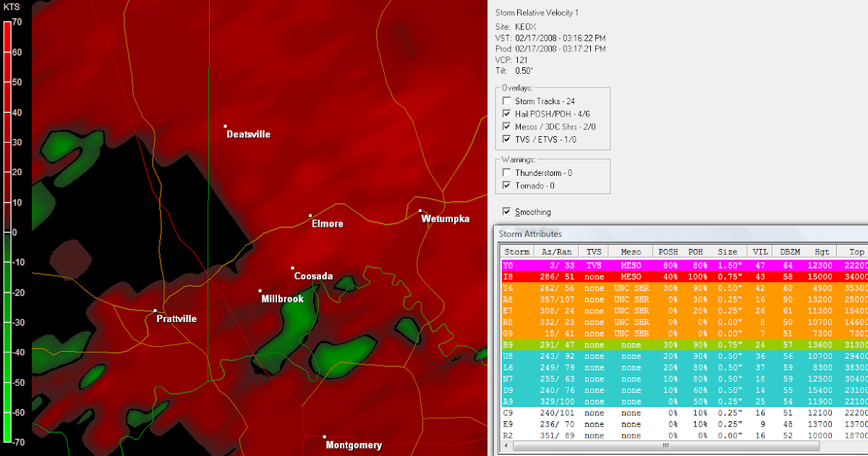
Task: Click the VIL column header
Action: (x=760, y=252)
